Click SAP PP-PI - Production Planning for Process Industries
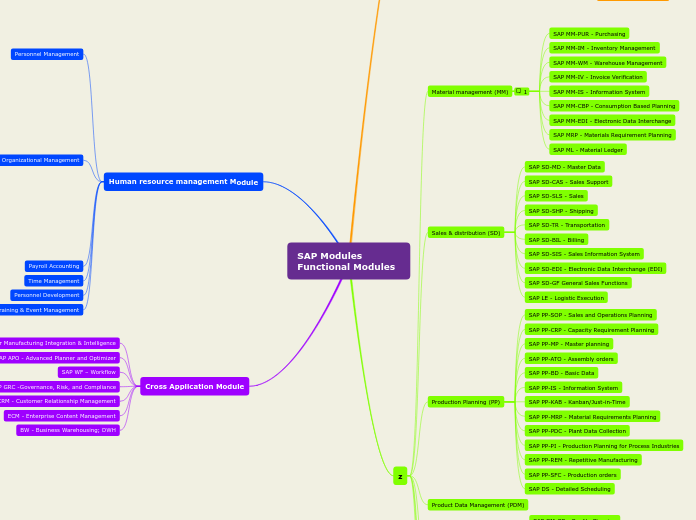Screen dimensions: 696x520 (x=604, y=446)
